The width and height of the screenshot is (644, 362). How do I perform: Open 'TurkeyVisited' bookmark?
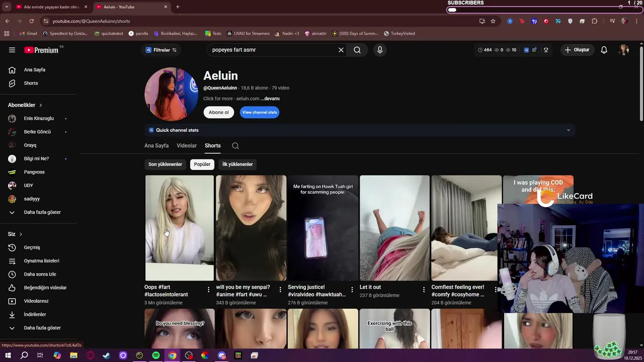pos(399,33)
